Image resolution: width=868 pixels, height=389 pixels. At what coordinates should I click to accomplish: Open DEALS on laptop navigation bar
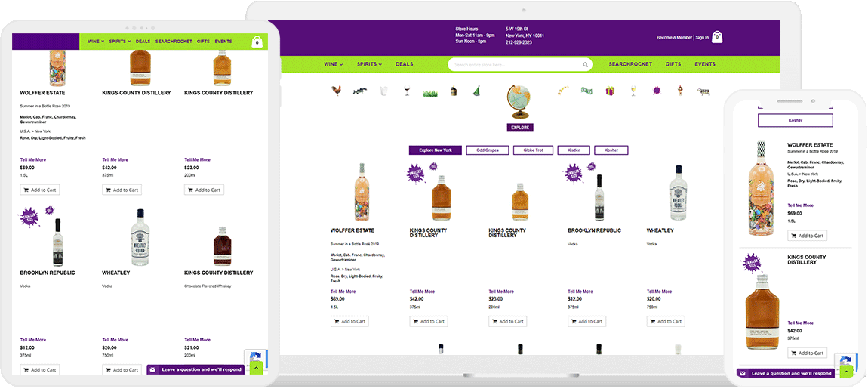(x=404, y=64)
